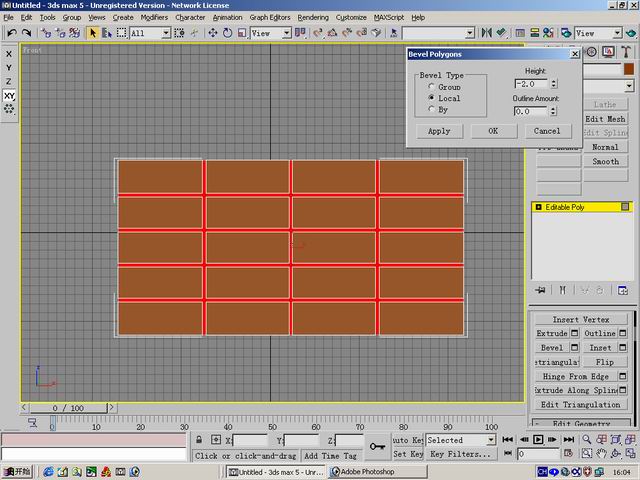640x480 pixels.
Task: Open the selection filter All dropdown
Action: [x=150, y=33]
